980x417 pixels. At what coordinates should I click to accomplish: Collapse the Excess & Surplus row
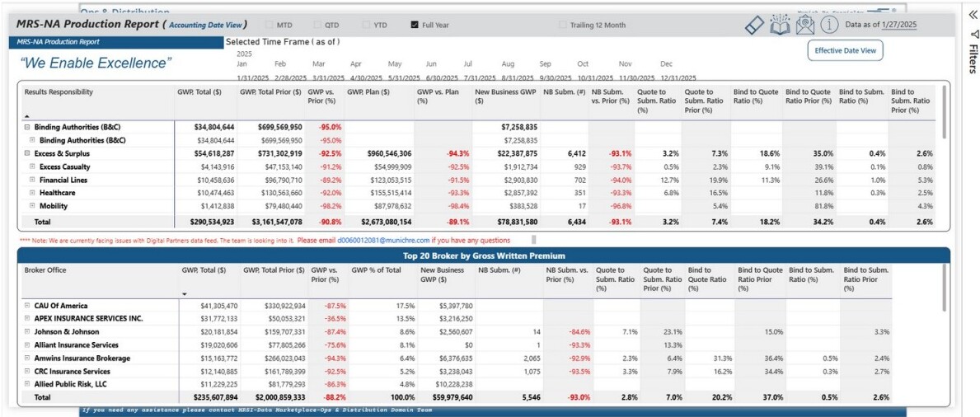27,153
